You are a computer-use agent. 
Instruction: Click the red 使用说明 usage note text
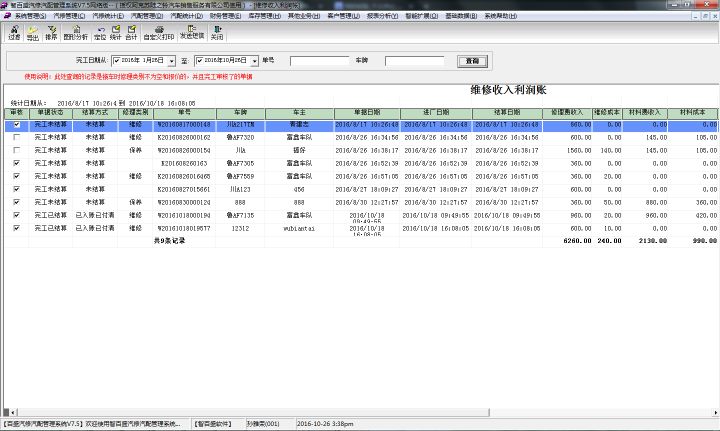(138, 77)
